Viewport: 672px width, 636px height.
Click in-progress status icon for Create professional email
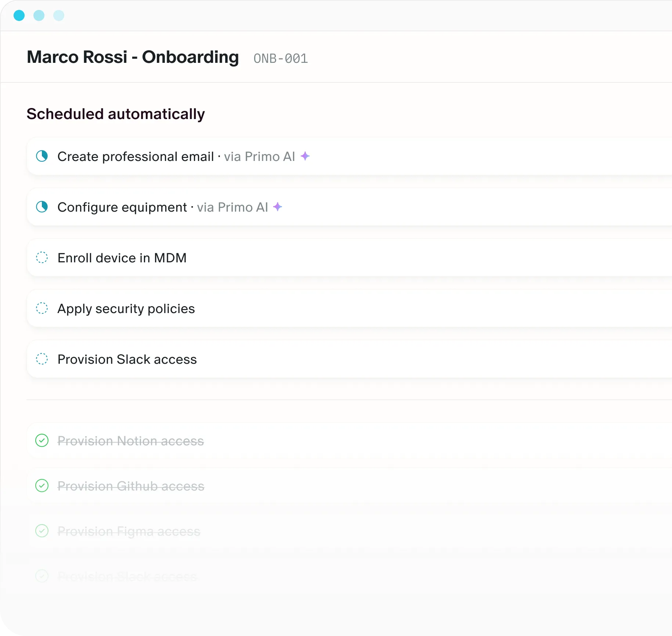point(42,156)
